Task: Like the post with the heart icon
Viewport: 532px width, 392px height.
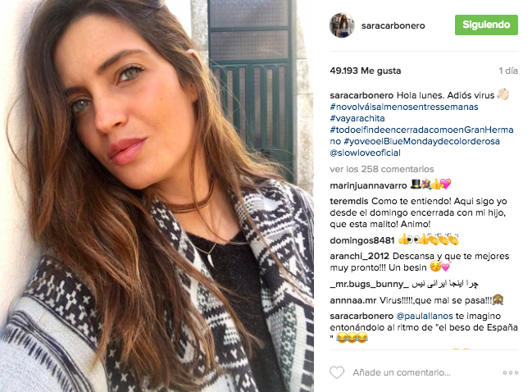Action: [x=337, y=372]
